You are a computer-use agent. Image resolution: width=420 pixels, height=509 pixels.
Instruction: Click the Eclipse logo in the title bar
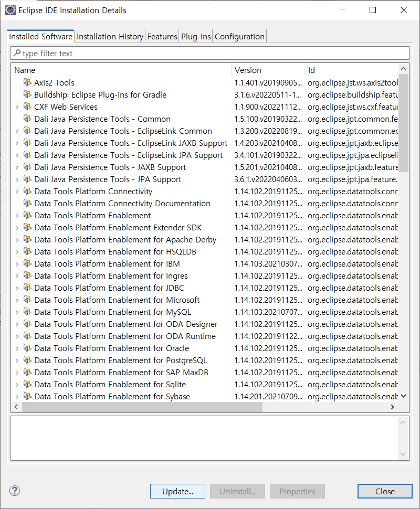[10, 9]
